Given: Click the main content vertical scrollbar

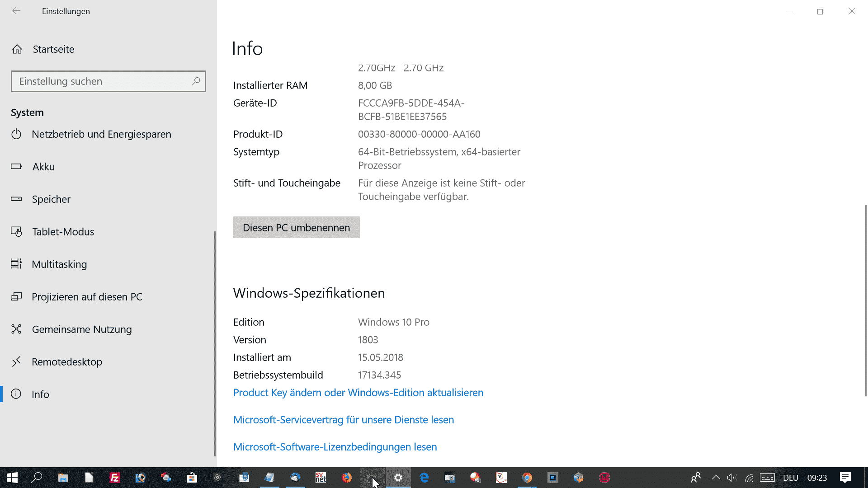Looking at the screenshot, I should [866, 300].
